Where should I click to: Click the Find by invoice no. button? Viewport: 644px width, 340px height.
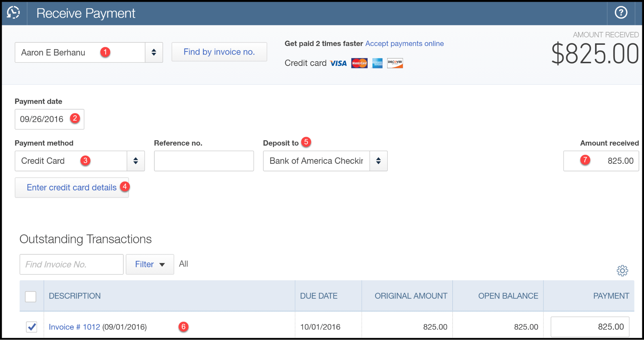click(219, 52)
